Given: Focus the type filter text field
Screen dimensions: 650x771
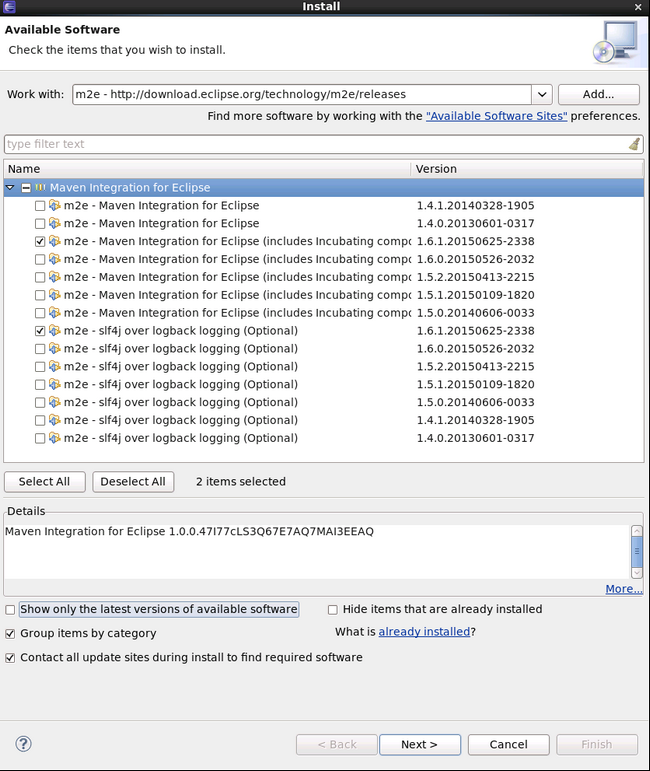Looking at the screenshot, I should click(315, 144).
